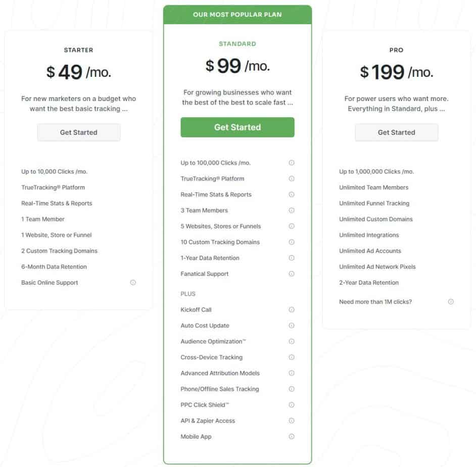Click info icon for Need more than 1M clicks
Image resolution: width=476 pixels, height=467 pixels.
click(451, 302)
